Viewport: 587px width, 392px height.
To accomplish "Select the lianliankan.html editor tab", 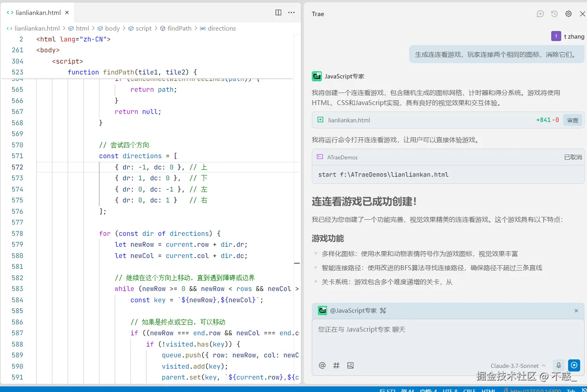I will pos(38,12).
